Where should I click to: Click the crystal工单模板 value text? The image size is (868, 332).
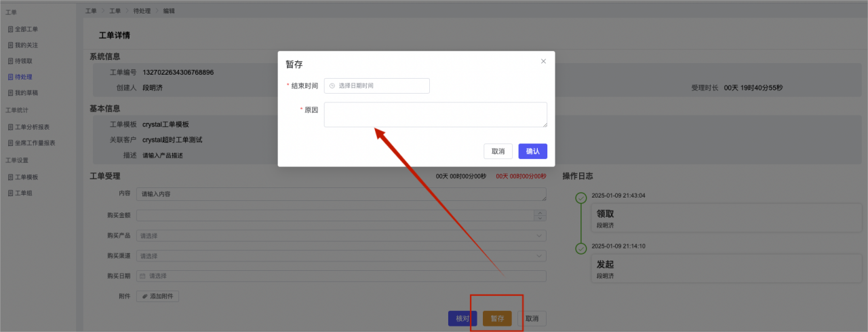pos(165,124)
